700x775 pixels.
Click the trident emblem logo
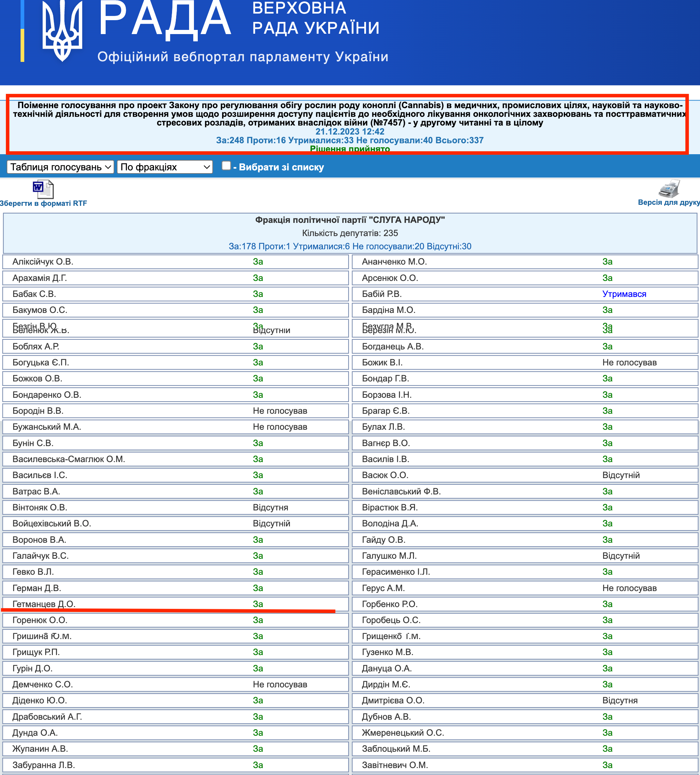62,31
